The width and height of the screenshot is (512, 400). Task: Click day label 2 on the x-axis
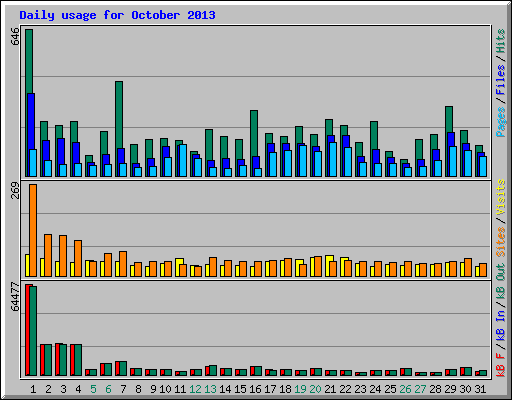coord(48,389)
